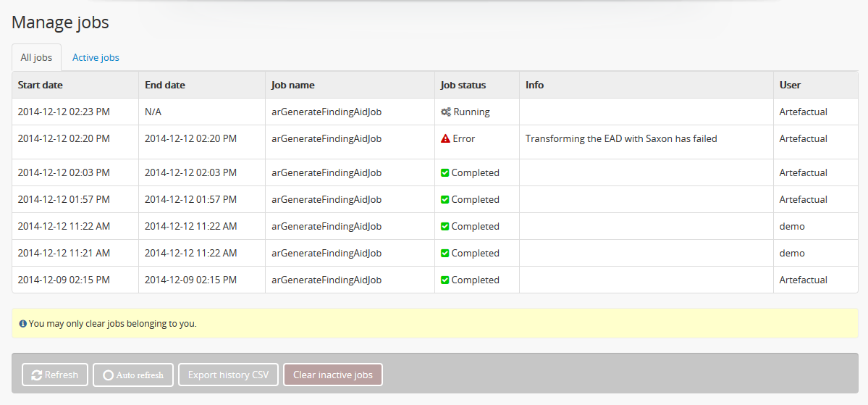868x405 pixels.
Task: Click the red Error warning triangle icon
Action: pos(445,138)
